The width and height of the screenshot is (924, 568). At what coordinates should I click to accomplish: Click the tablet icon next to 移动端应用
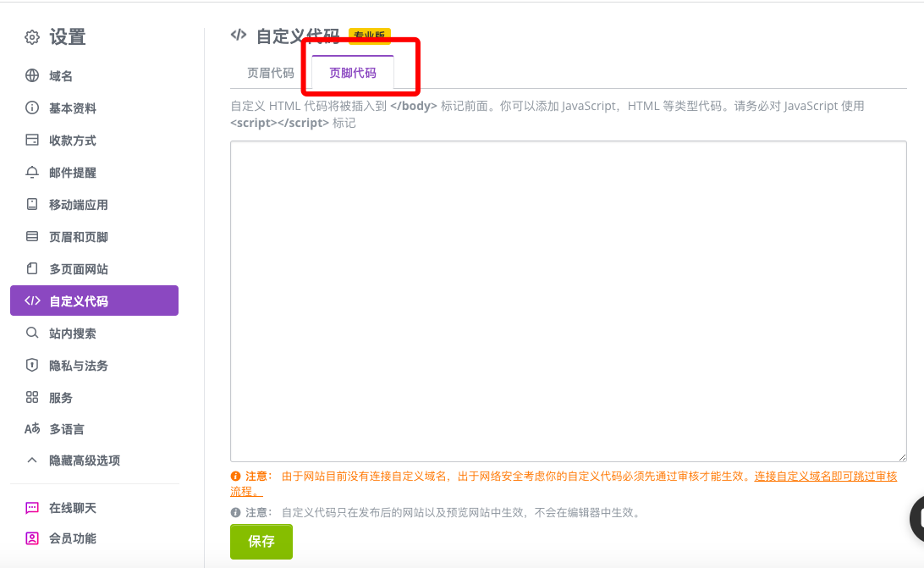[32, 204]
